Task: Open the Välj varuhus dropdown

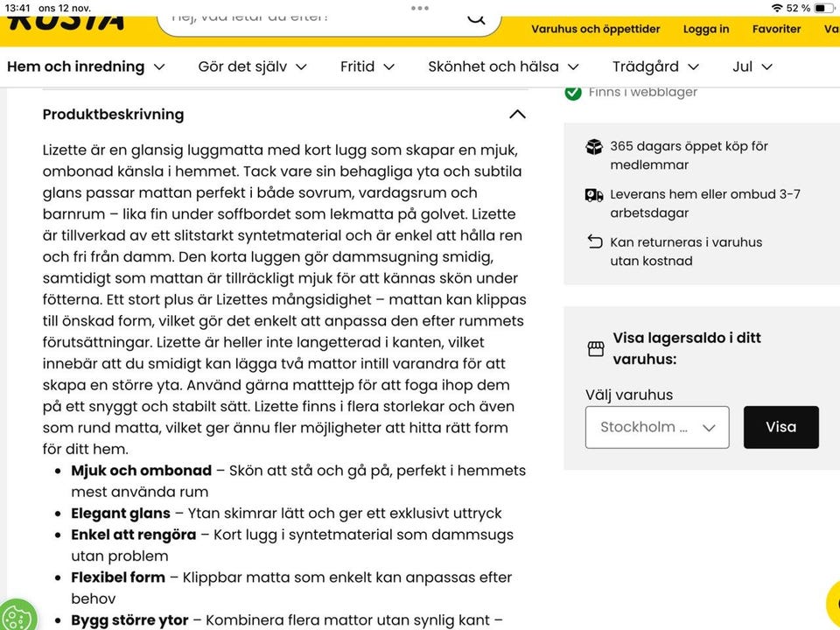Action: coord(657,427)
